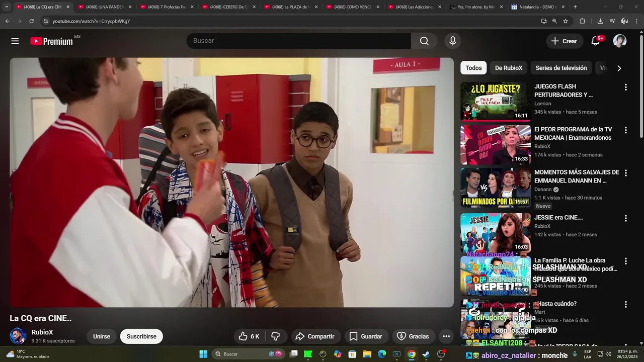Open Chrome extensions puzzle icon

583,21
